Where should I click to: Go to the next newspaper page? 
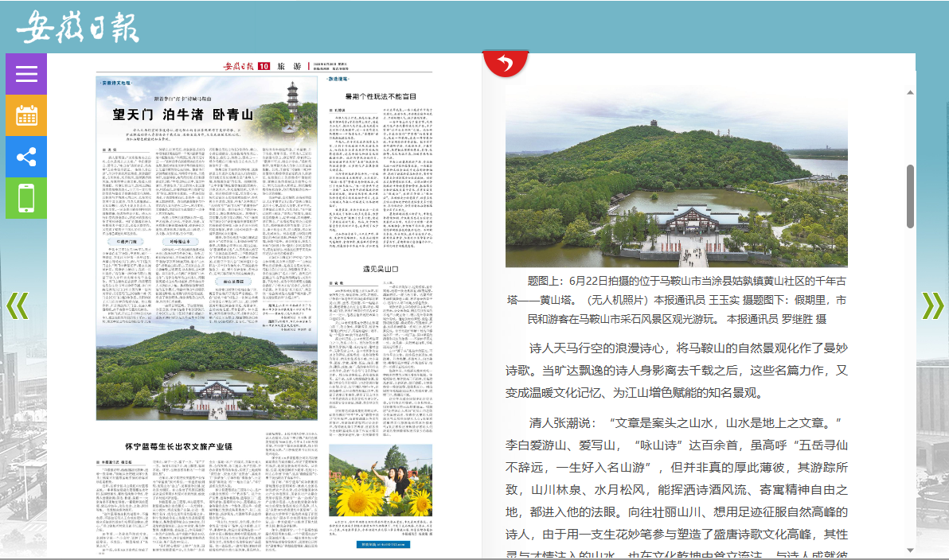(x=932, y=306)
